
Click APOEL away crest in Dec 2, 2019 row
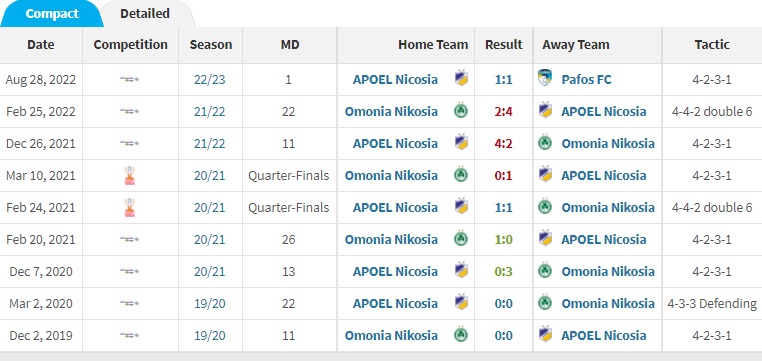545,335
